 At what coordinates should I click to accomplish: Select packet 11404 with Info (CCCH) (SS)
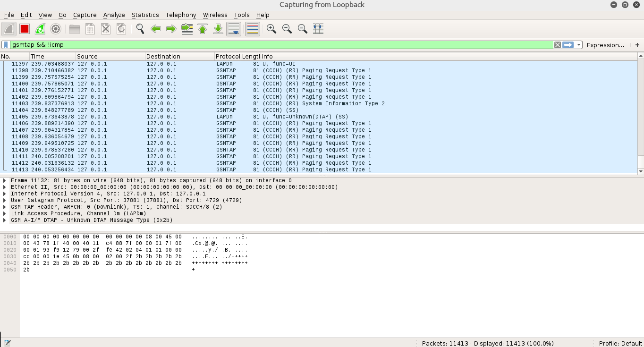tap(319, 110)
